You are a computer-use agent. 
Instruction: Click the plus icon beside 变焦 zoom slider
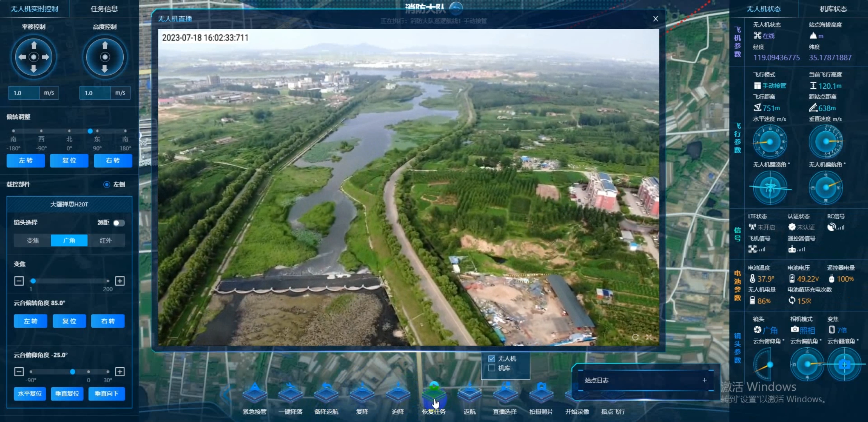coord(120,281)
